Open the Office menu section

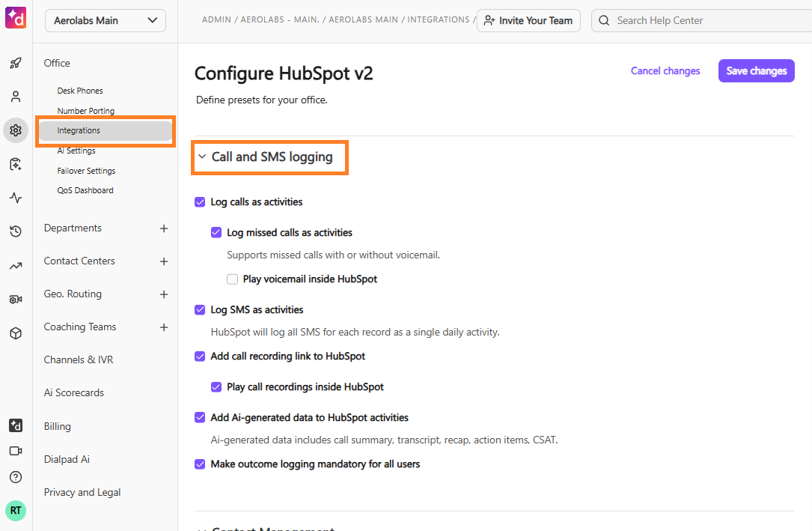tap(57, 63)
